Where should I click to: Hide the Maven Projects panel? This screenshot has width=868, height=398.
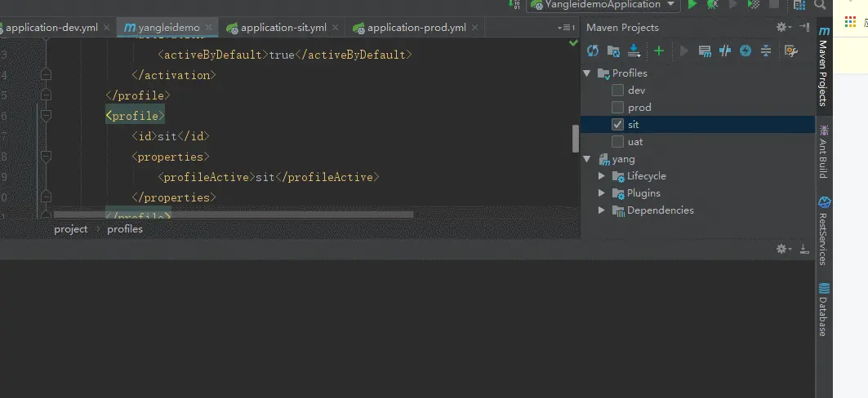804,27
